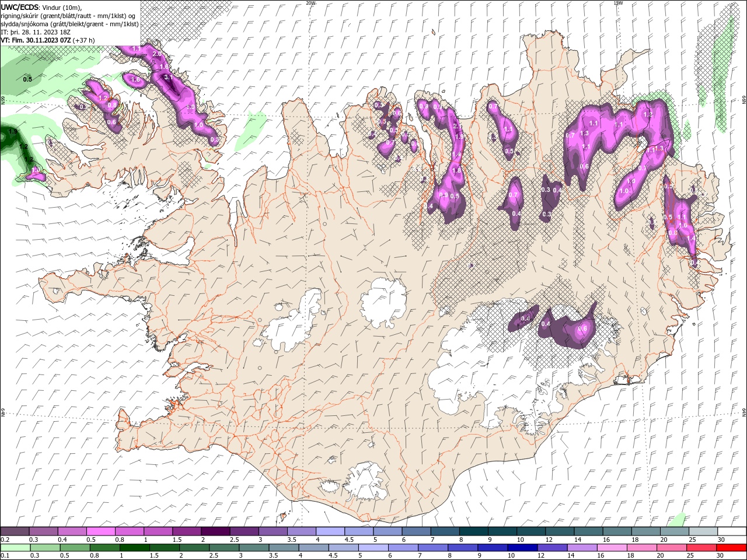The image size is (747, 560).
Task: Click the light violet 14–16 bottom-row legend swatch
Action: click(x=581, y=548)
